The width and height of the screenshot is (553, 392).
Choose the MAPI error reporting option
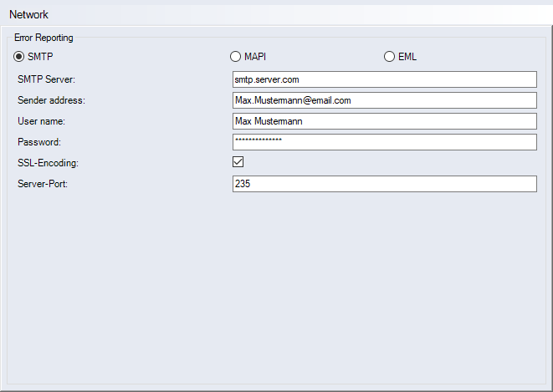(x=235, y=57)
